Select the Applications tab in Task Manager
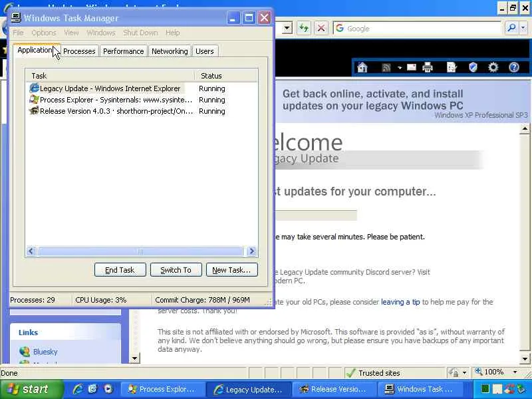Image resolution: width=532 pixels, height=399 pixels. click(x=36, y=51)
